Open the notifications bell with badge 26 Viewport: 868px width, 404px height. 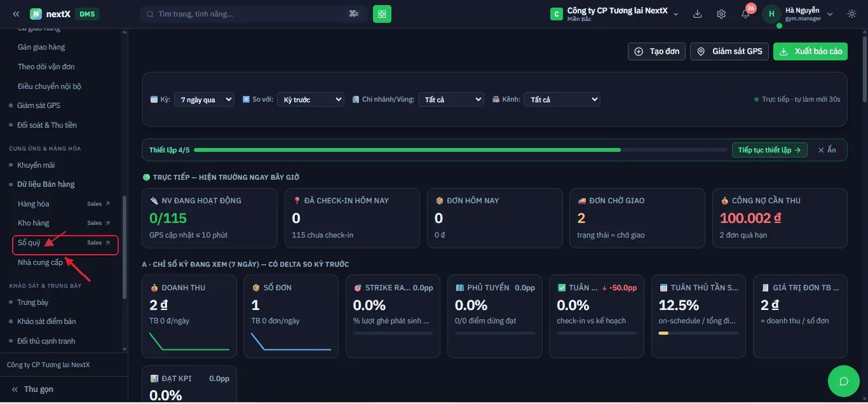point(746,14)
